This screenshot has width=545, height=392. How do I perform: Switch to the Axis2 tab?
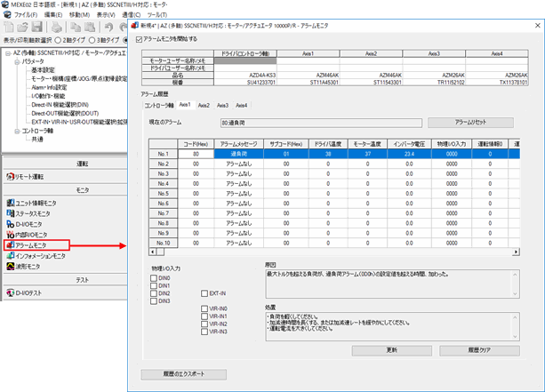coord(204,105)
